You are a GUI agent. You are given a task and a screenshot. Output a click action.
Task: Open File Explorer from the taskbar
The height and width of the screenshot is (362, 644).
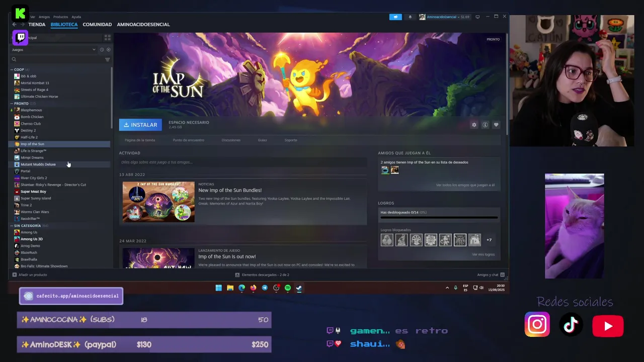click(x=230, y=288)
